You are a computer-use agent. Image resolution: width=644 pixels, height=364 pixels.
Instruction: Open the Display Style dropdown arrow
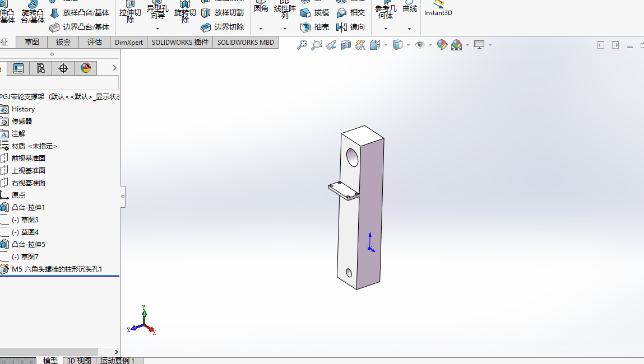coord(408,45)
